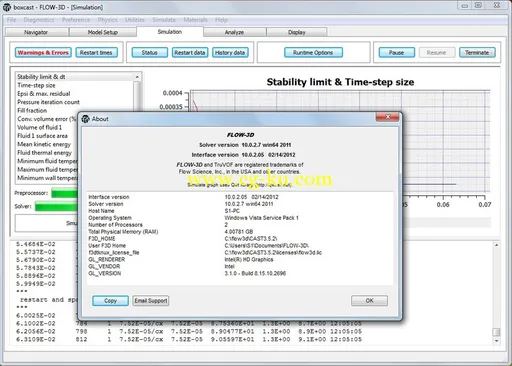Open Email Support from About dialog
The height and width of the screenshot is (366, 512).
pyautogui.click(x=151, y=301)
